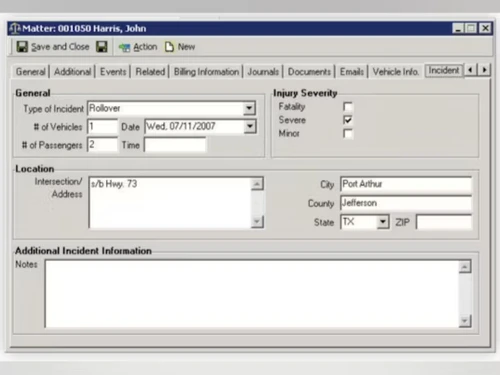
Task: Click the scales icon in title bar
Action: coord(14,28)
